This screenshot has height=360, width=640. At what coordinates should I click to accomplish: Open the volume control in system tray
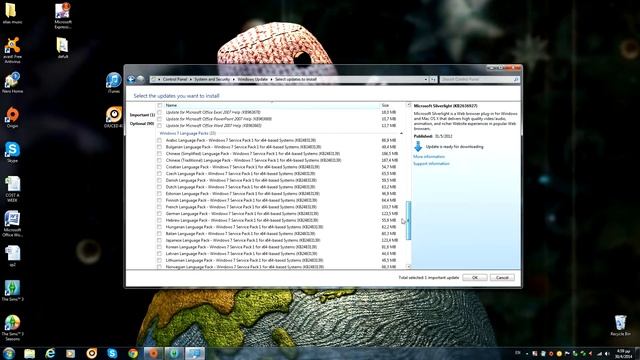(607, 353)
